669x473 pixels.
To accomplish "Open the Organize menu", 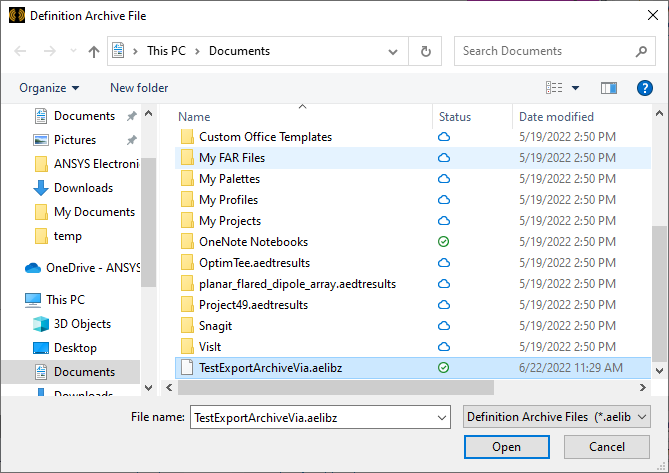I will (49, 88).
